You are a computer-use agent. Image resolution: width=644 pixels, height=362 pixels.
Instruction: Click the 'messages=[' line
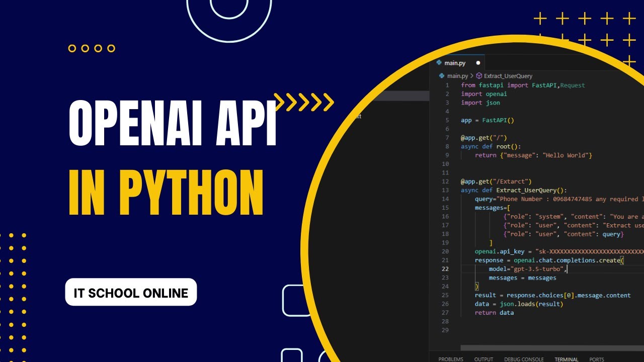point(493,208)
